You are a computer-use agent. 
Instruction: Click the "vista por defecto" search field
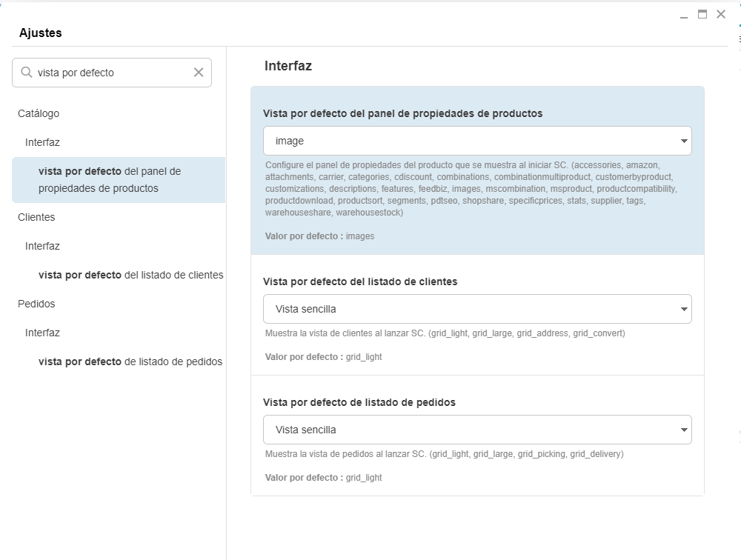(111, 73)
